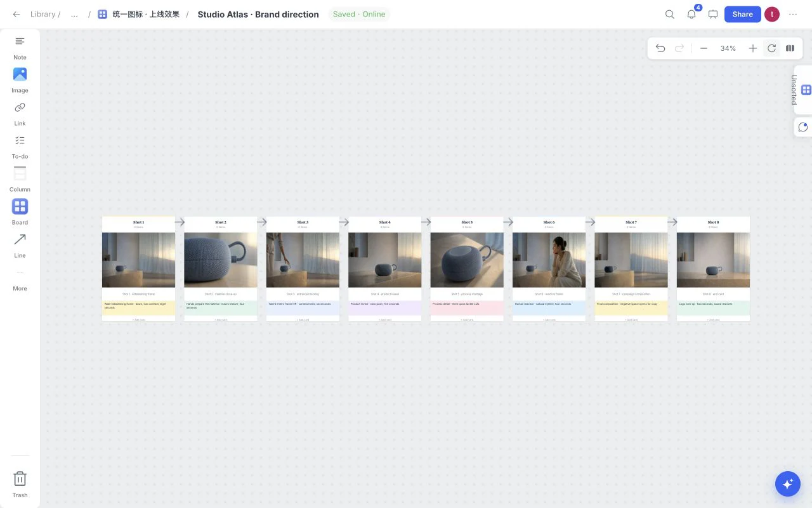Undo the last action
The width and height of the screenshot is (812, 508).
click(x=660, y=48)
